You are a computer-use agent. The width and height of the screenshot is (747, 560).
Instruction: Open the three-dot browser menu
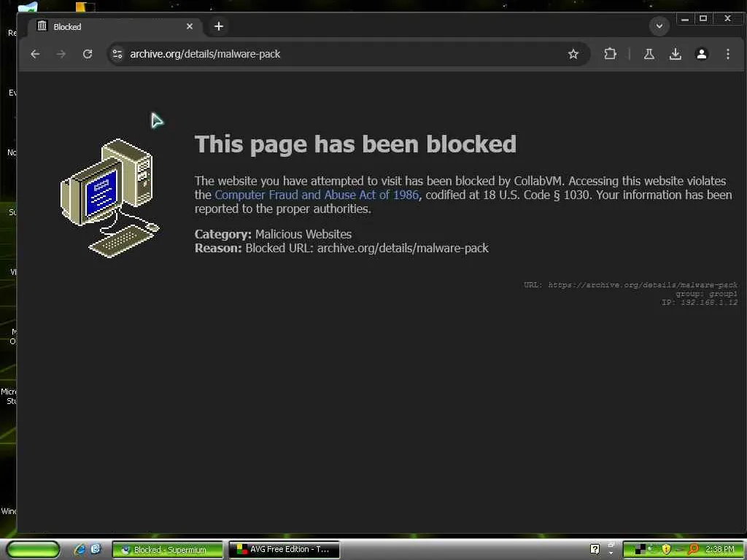tap(727, 54)
